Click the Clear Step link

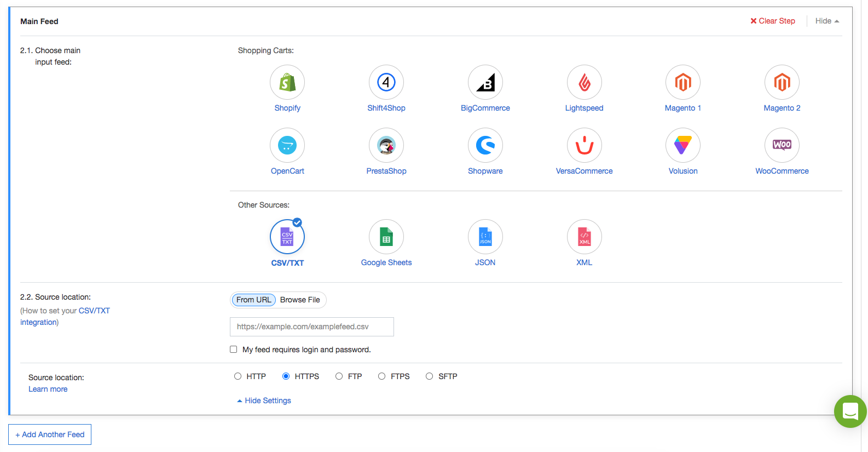[x=773, y=21]
